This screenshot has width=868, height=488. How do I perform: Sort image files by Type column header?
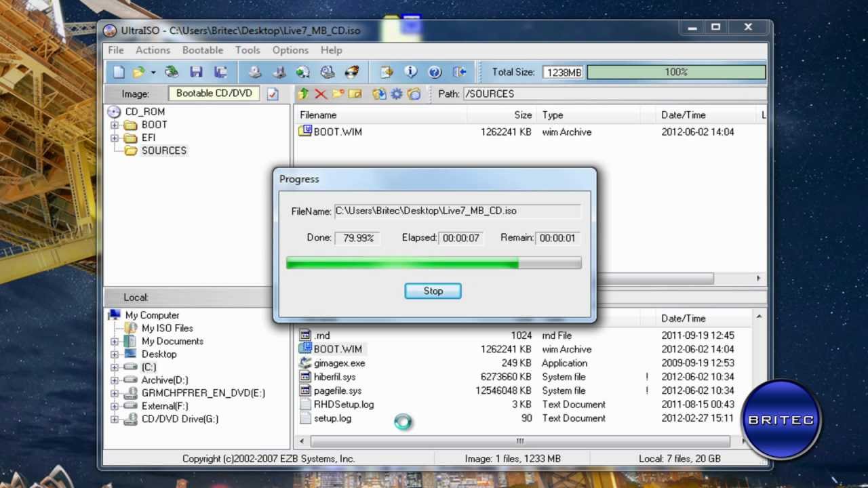(588, 115)
